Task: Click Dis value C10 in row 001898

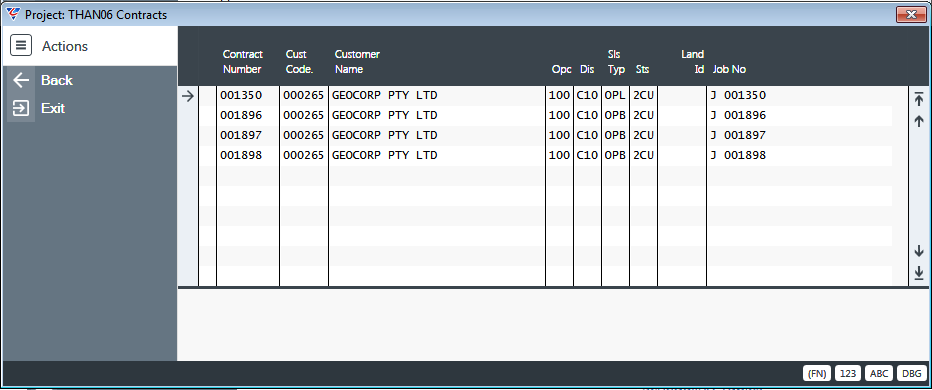Action: coord(587,156)
